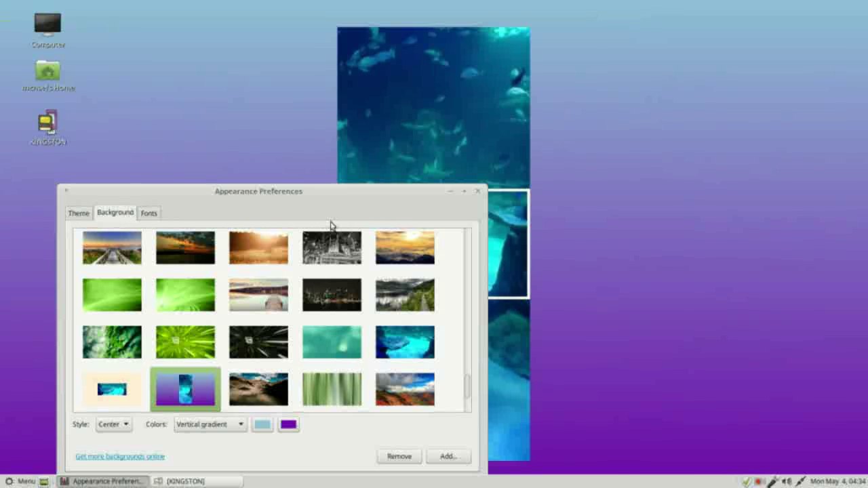Select the teal underwater thumbnail
868x488 pixels.
pos(332,342)
